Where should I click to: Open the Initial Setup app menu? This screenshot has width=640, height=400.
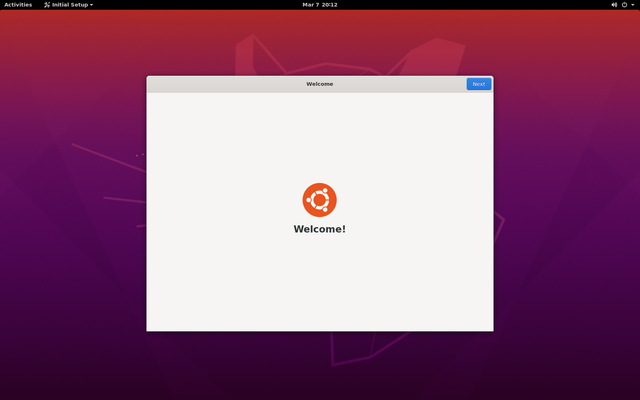click(70, 5)
